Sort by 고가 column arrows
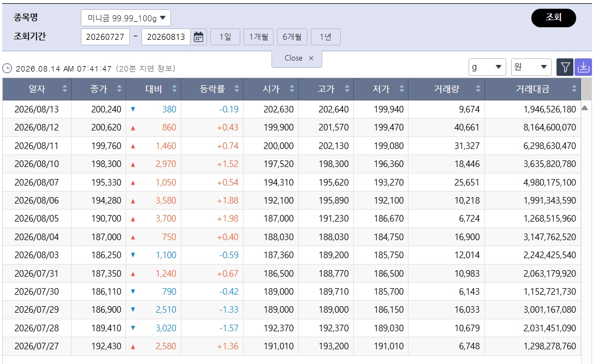The width and height of the screenshot is (598, 364). tap(347, 89)
